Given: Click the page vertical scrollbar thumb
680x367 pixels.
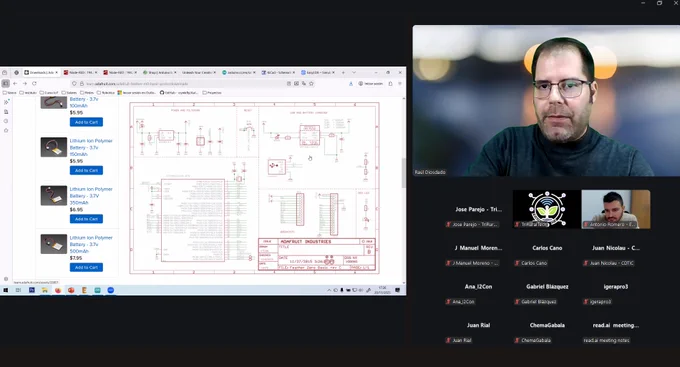Looking at the screenshot, I should pyautogui.click(x=404, y=173).
